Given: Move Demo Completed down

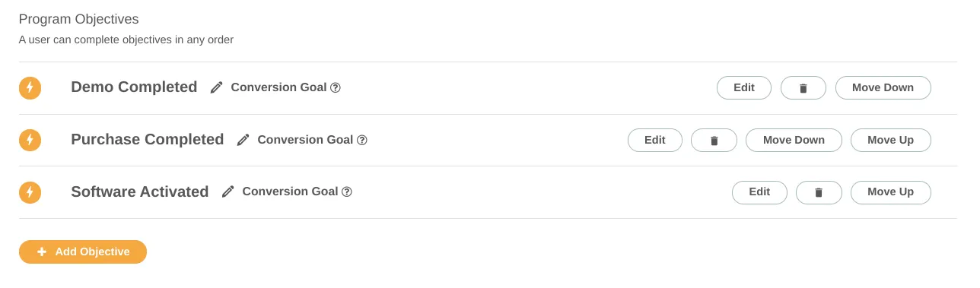Looking at the screenshot, I should 883,88.
